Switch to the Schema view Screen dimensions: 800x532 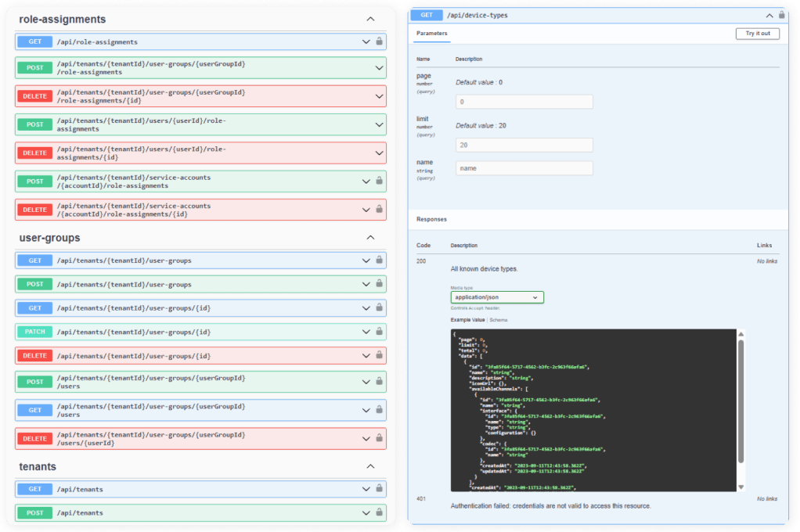click(499, 320)
